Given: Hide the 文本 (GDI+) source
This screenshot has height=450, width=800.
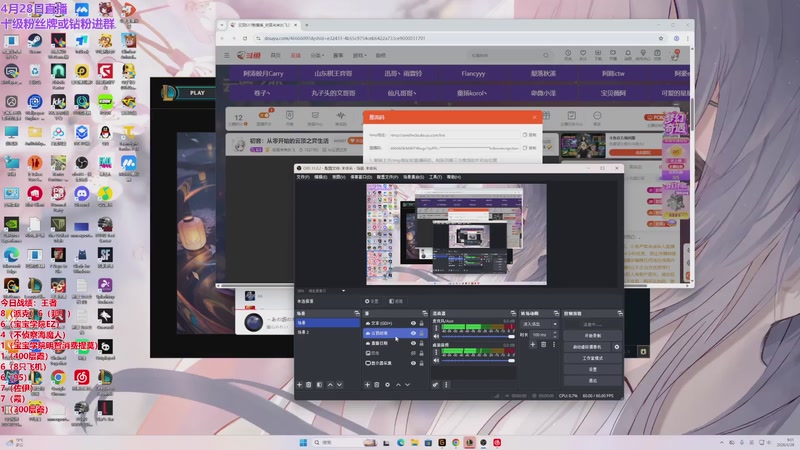Looking at the screenshot, I should pos(413,323).
